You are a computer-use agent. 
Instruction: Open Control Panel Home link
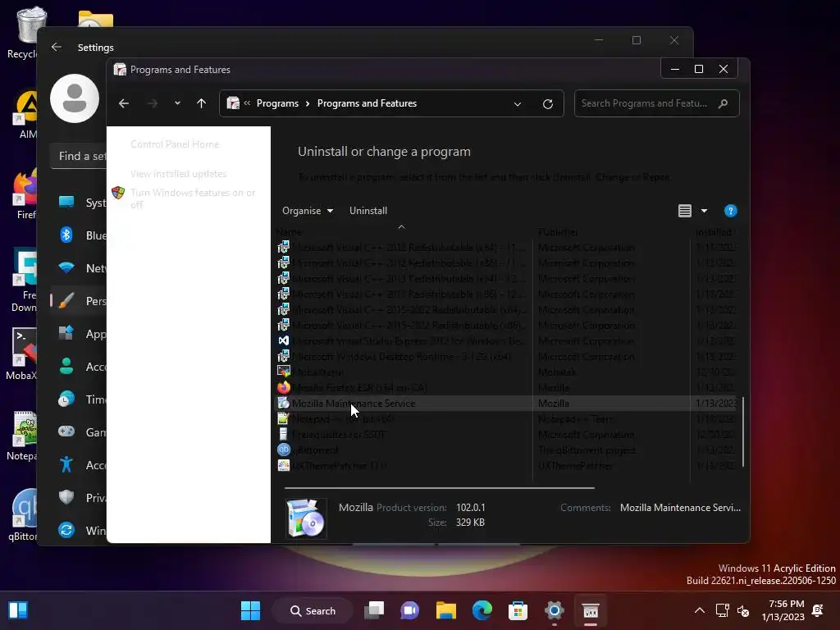pyautogui.click(x=175, y=144)
